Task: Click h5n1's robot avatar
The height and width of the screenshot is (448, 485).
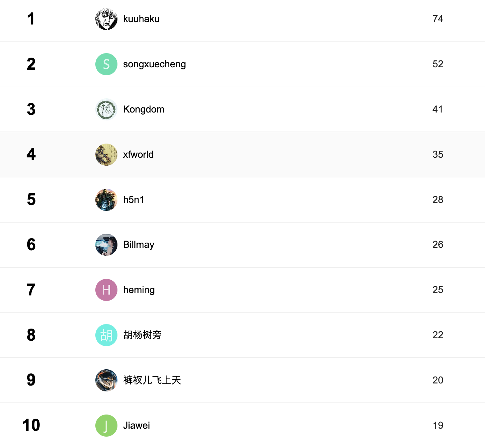Action: point(106,200)
